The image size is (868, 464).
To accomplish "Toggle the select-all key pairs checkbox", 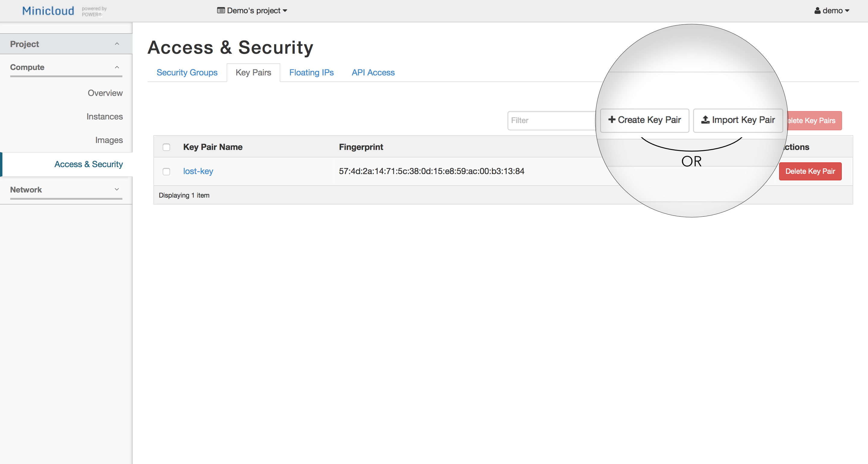I will (x=166, y=147).
